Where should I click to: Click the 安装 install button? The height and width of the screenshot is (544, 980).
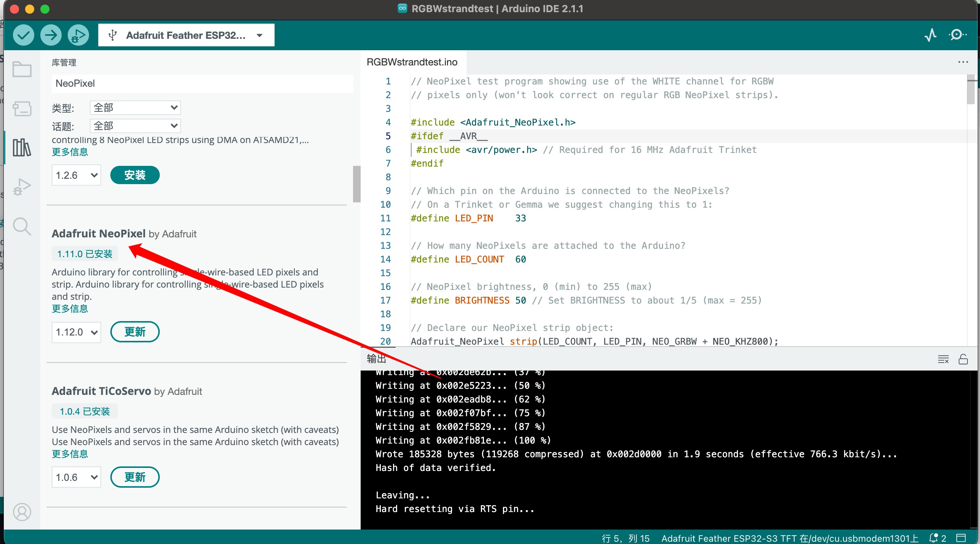point(135,175)
